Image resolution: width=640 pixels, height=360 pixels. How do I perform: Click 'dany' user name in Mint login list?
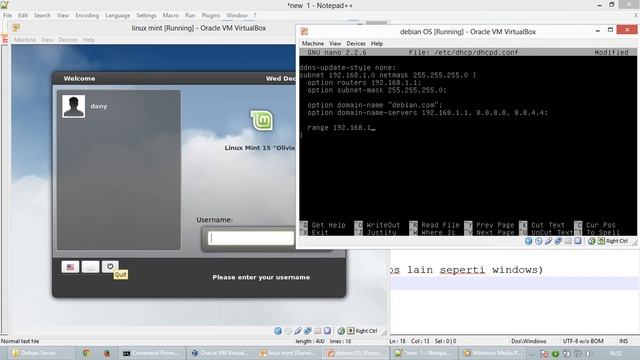click(99, 106)
